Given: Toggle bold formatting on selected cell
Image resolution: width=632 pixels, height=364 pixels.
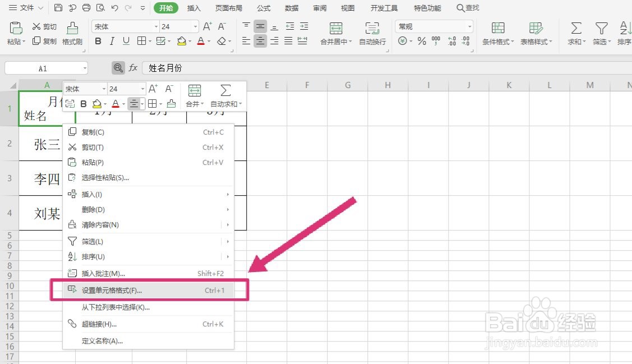Looking at the screenshot, I should pyautogui.click(x=98, y=41).
